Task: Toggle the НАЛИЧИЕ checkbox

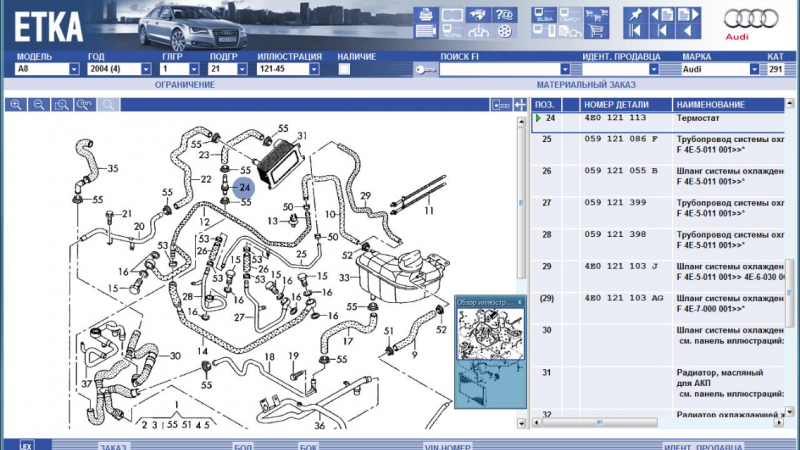Action: click(344, 70)
